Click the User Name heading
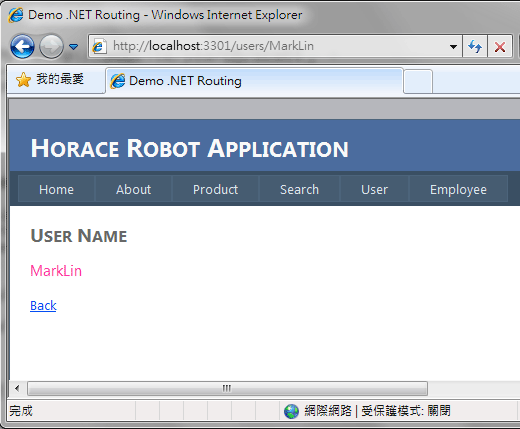This screenshot has height=429, width=520. pyautogui.click(x=79, y=236)
